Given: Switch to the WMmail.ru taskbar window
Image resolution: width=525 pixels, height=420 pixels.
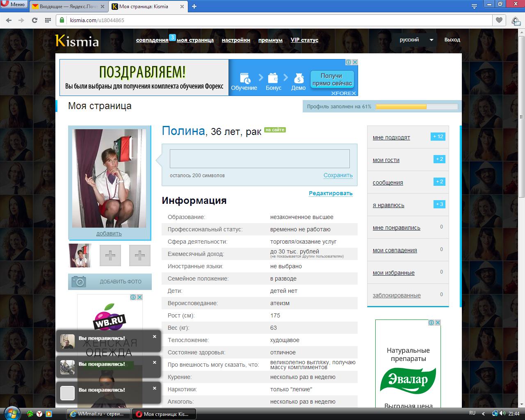Looking at the screenshot, I should click(98, 414).
